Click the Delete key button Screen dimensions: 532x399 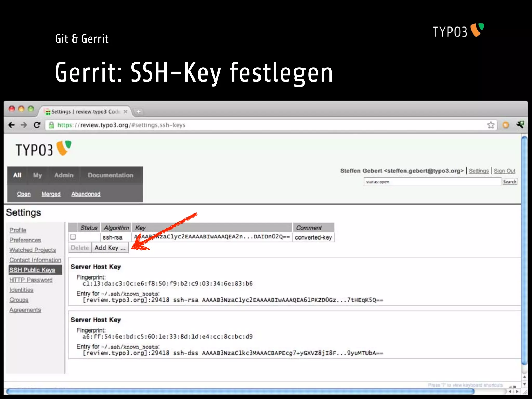click(x=80, y=248)
